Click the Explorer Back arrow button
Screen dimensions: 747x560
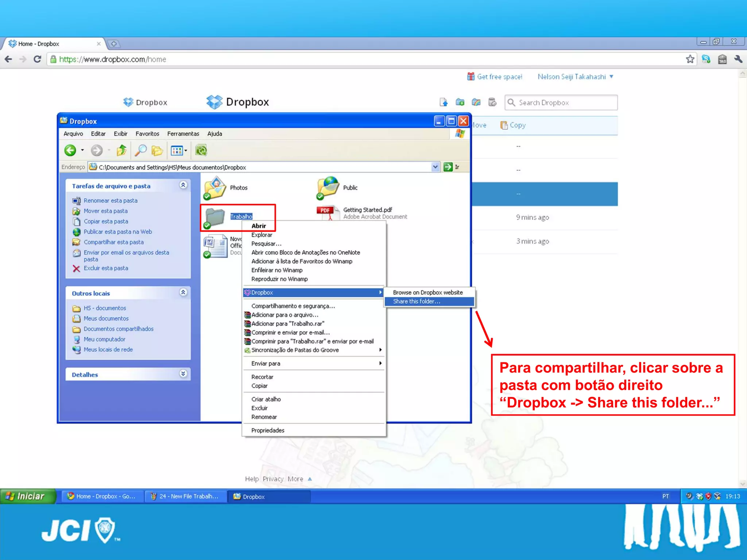pyautogui.click(x=70, y=150)
